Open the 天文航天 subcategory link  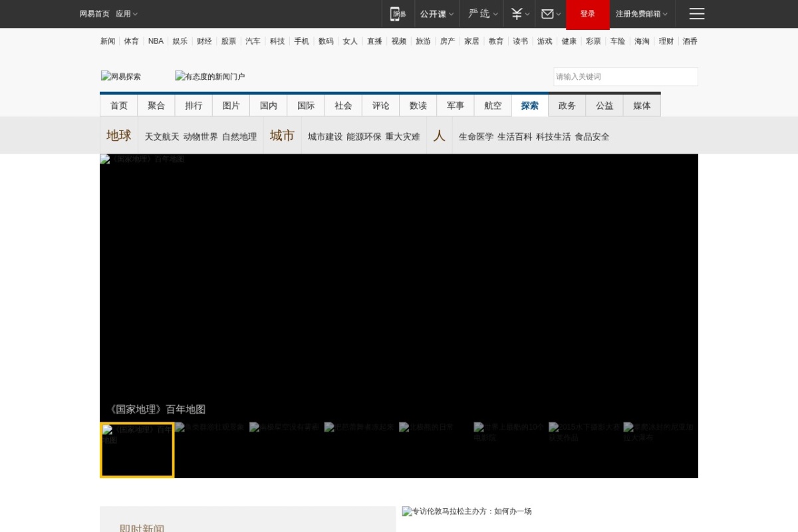tap(162, 137)
